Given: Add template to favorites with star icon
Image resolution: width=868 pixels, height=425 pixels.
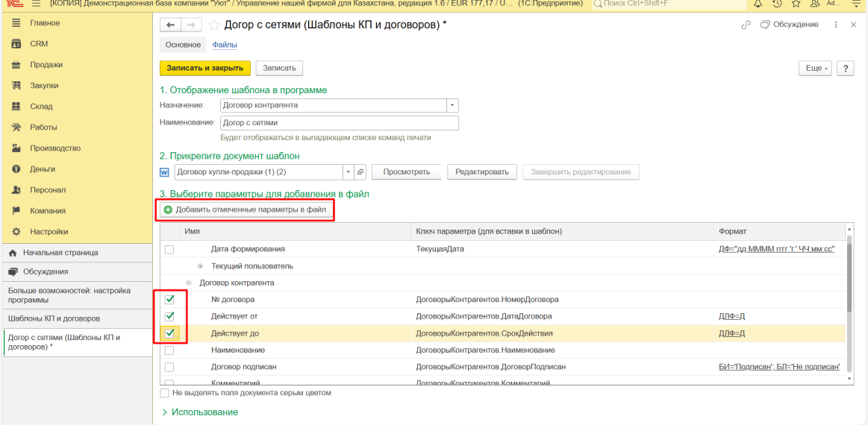Looking at the screenshot, I should pyautogui.click(x=214, y=25).
